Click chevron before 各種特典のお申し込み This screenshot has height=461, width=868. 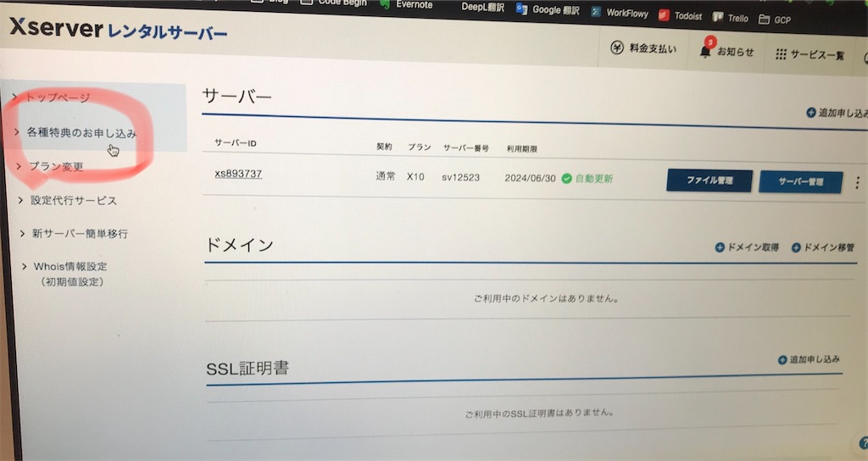coord(17,132)
